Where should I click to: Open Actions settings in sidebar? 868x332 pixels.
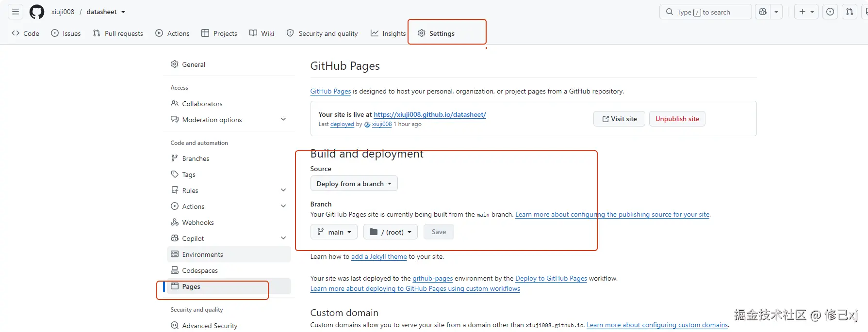coord(229,206)
